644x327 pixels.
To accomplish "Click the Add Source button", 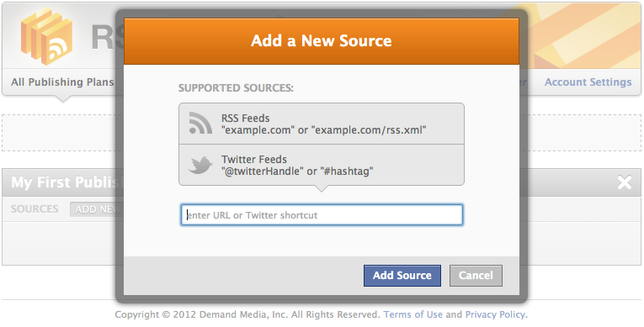I will point(402,276).
